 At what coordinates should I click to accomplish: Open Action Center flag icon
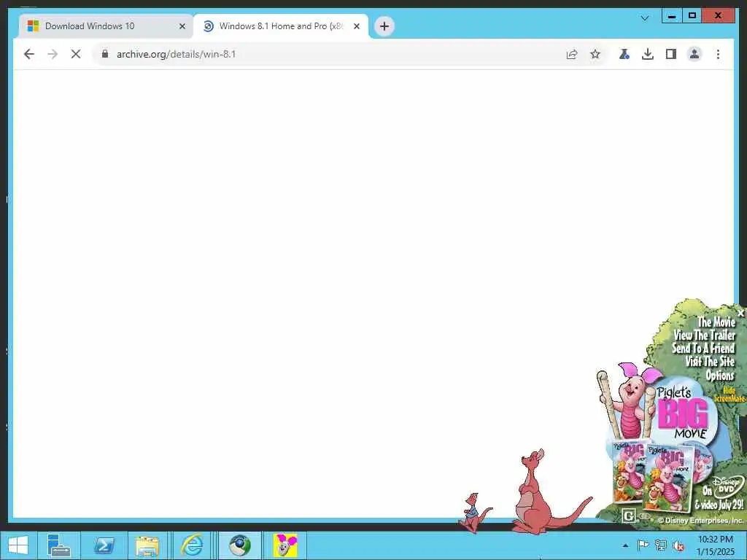point(643,545)
